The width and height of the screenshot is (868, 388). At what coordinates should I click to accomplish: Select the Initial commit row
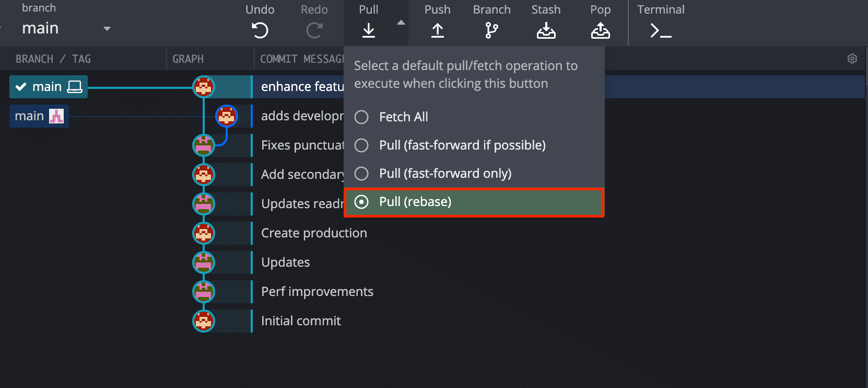click(x=301, y=321)
